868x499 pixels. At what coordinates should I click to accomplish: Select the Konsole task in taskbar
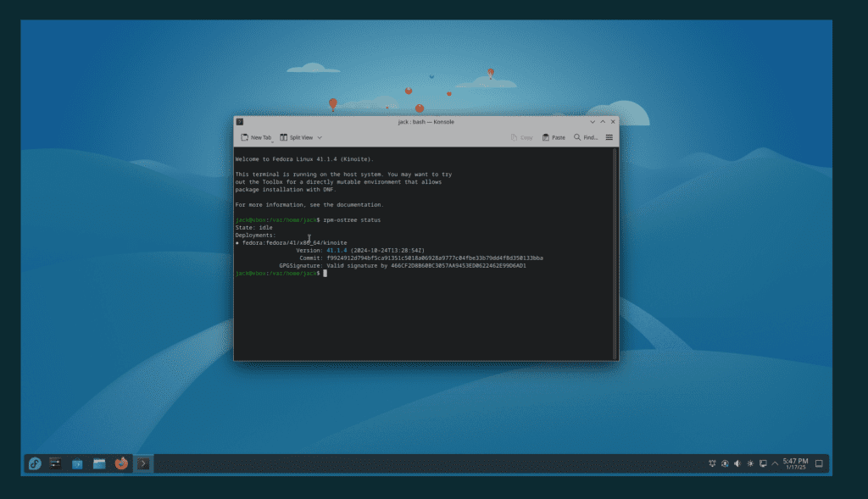coord(144,463)
